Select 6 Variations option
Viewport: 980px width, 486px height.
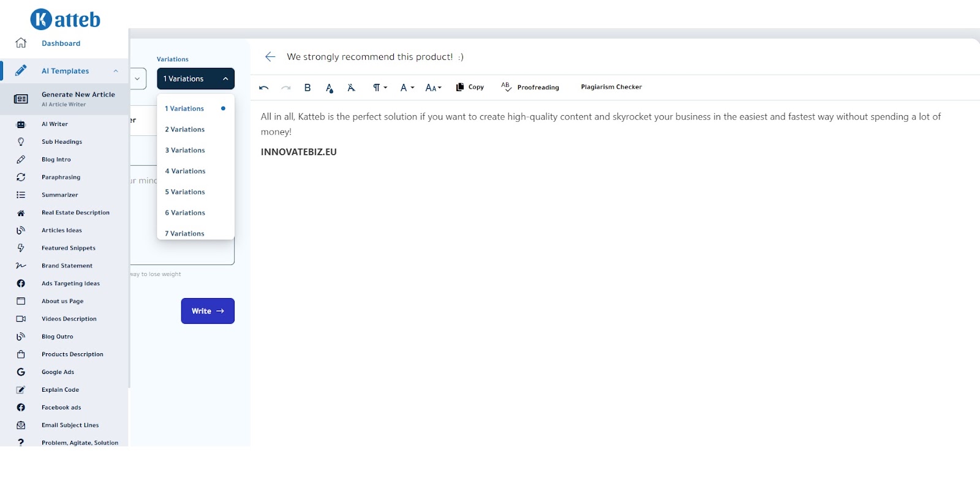[x=195, y=213]
